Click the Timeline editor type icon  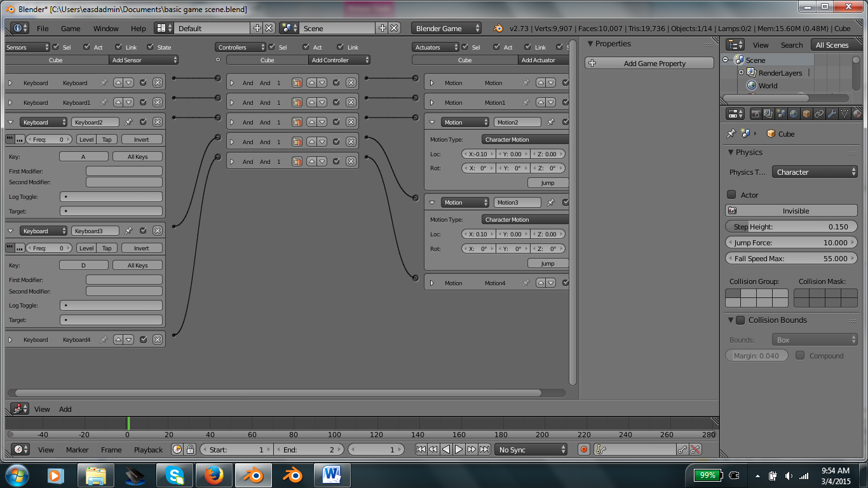20,449
